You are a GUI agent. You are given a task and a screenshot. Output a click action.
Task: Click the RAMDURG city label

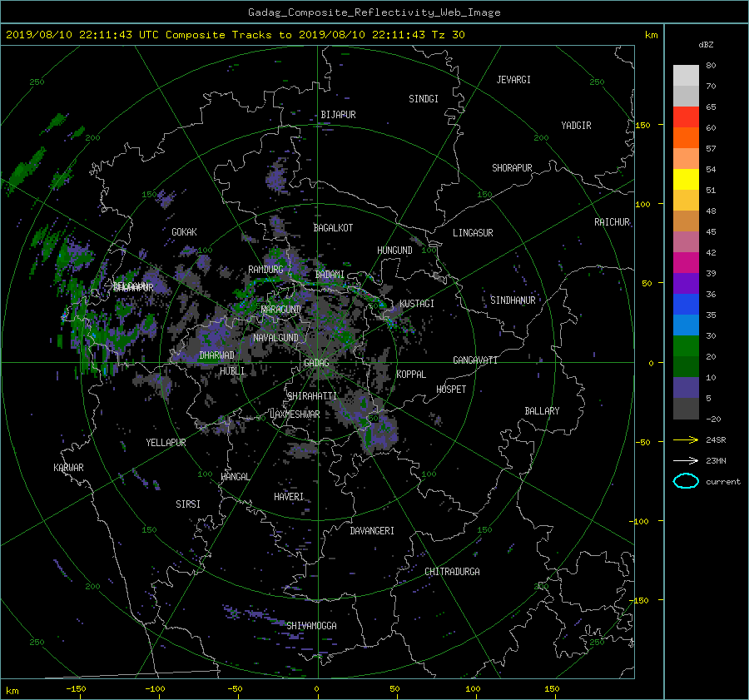pos(265,270)
